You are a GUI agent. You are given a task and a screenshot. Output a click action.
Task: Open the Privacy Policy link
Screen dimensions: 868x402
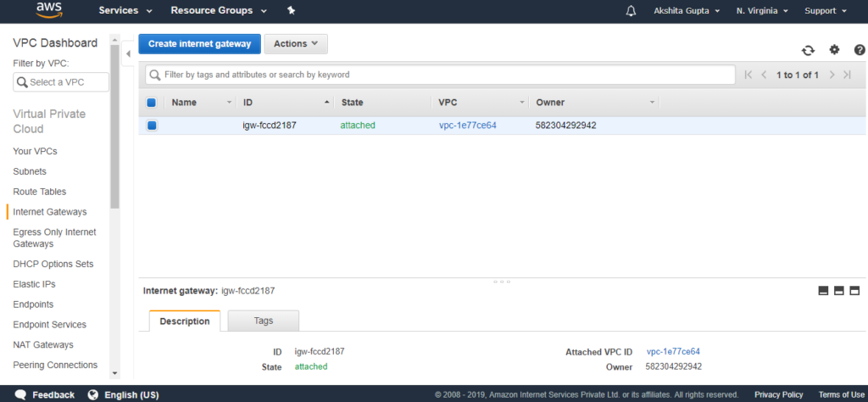pyautogui.click(x=778, y=395)
